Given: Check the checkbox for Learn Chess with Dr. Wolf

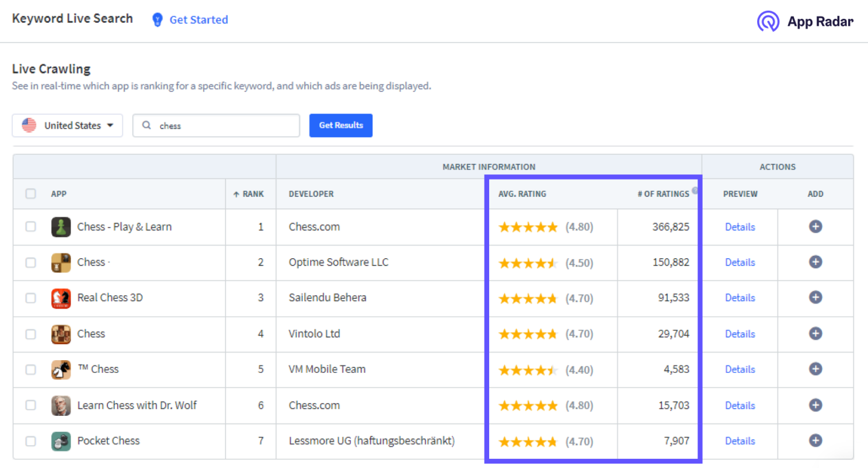Looking at the screenshot, I should 30,405.
